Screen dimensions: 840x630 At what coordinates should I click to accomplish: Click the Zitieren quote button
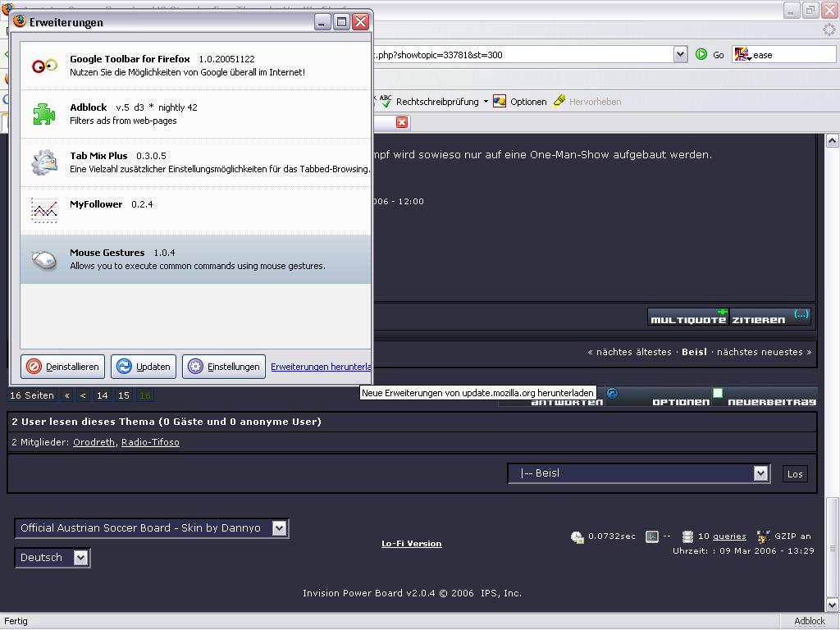pos(769,317)
